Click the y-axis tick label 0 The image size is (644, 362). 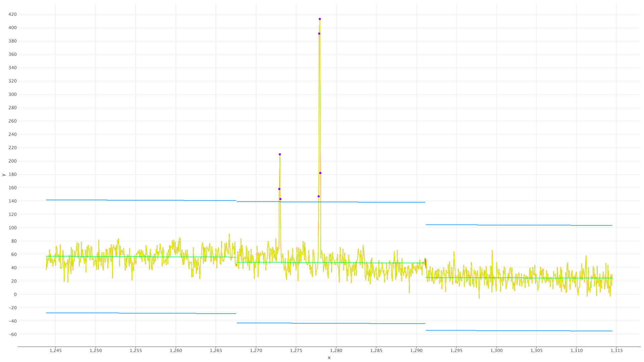[x=15, y=294]
